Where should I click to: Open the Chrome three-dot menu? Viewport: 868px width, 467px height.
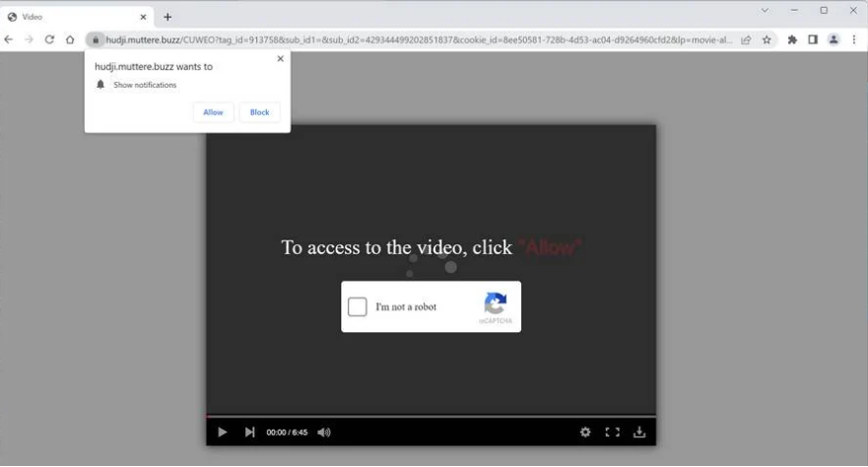[x=854, y=39]
